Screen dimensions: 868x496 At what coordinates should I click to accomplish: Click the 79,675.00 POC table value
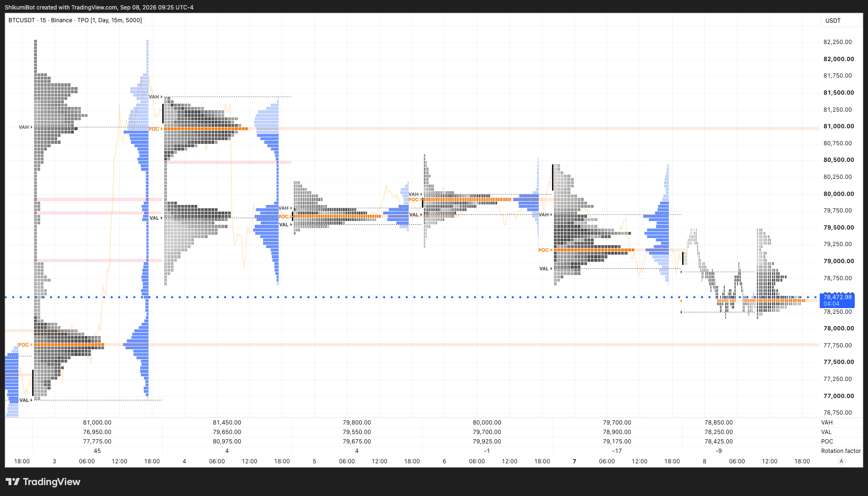357,442
